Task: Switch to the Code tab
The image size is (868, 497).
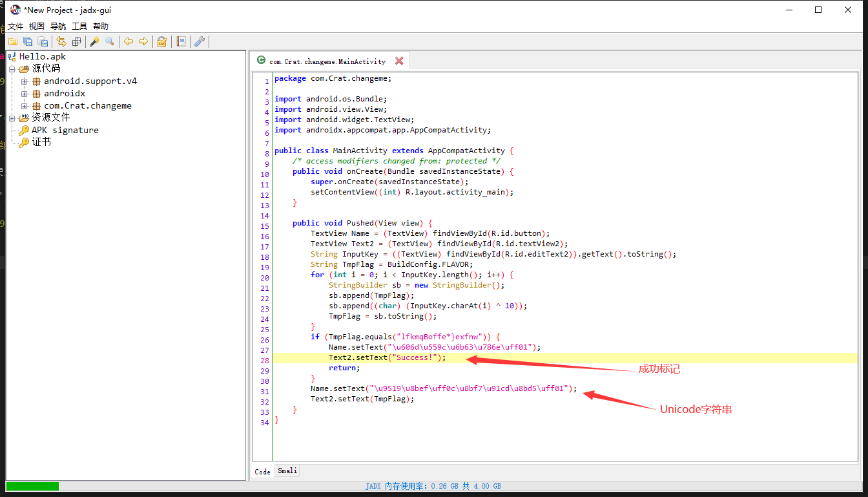Action: [263, 471]
